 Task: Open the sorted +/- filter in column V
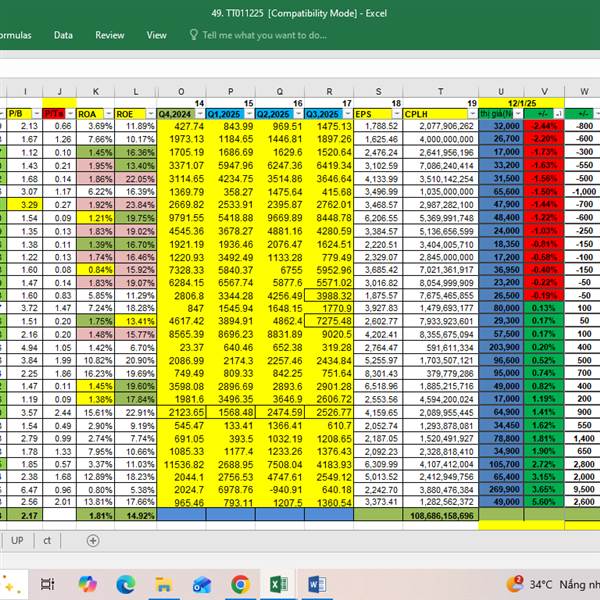point(559,114)
